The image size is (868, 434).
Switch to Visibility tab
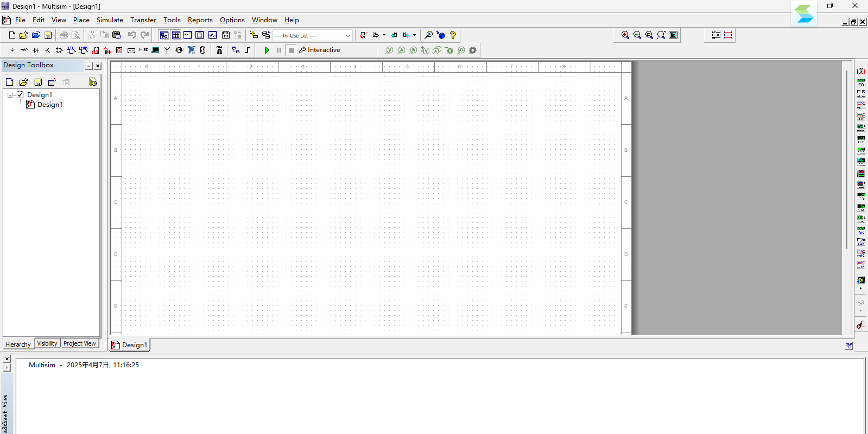click(x=47, y=343)
